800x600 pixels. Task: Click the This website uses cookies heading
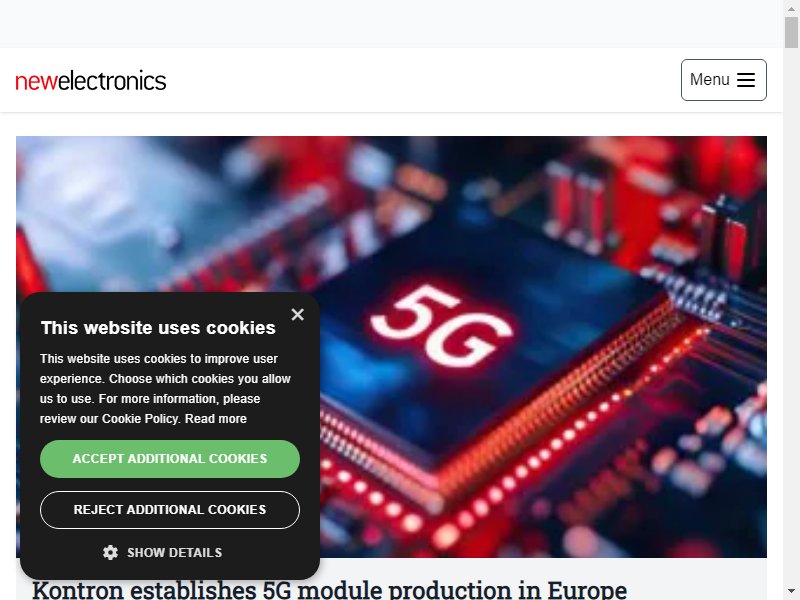click(x=158, y=328)
